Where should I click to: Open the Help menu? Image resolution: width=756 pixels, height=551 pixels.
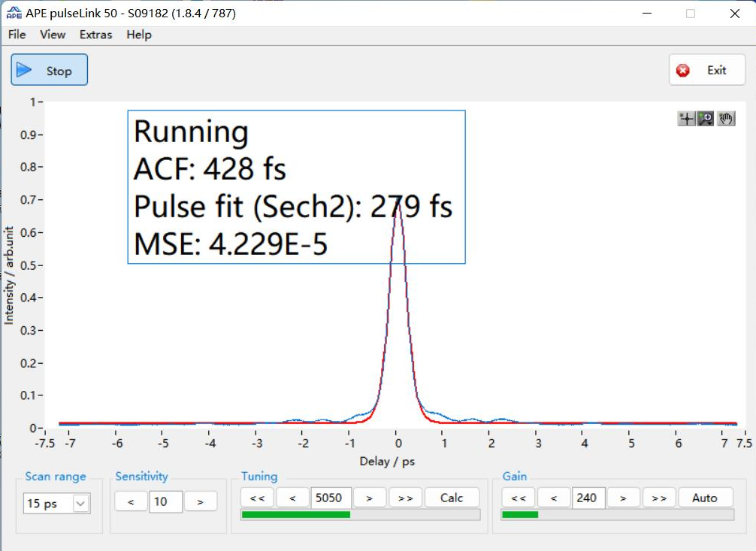pyautogui.click(x=139, y=35)
